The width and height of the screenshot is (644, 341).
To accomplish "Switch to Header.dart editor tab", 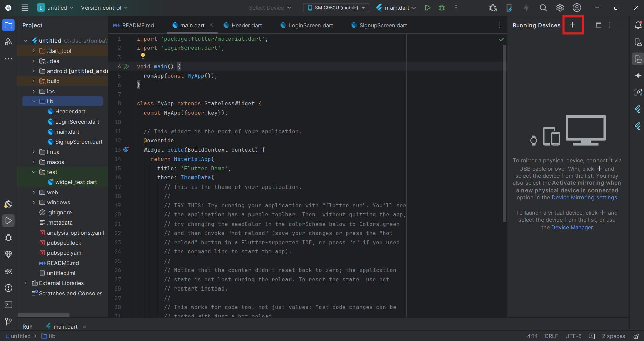I will coord(242,25).
